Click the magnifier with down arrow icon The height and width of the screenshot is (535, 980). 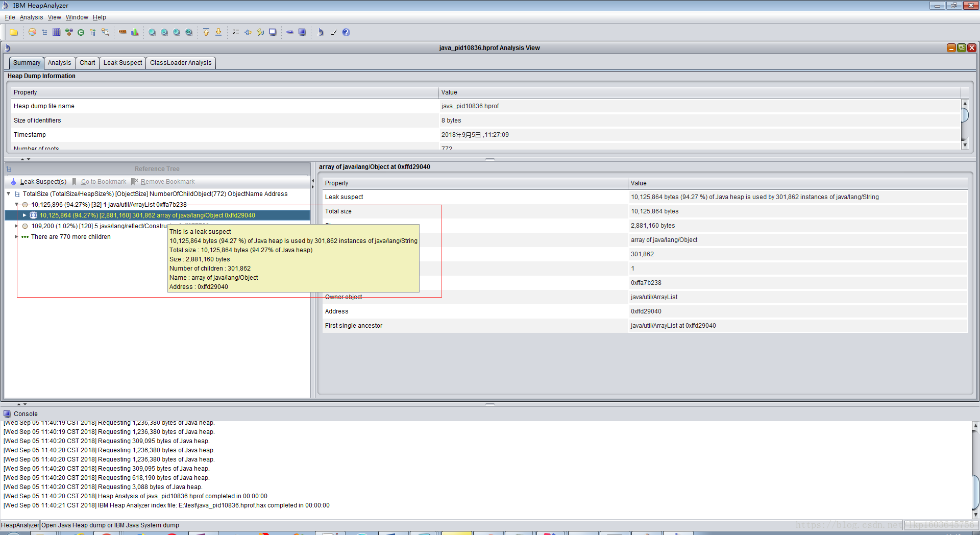click(164, 32)
